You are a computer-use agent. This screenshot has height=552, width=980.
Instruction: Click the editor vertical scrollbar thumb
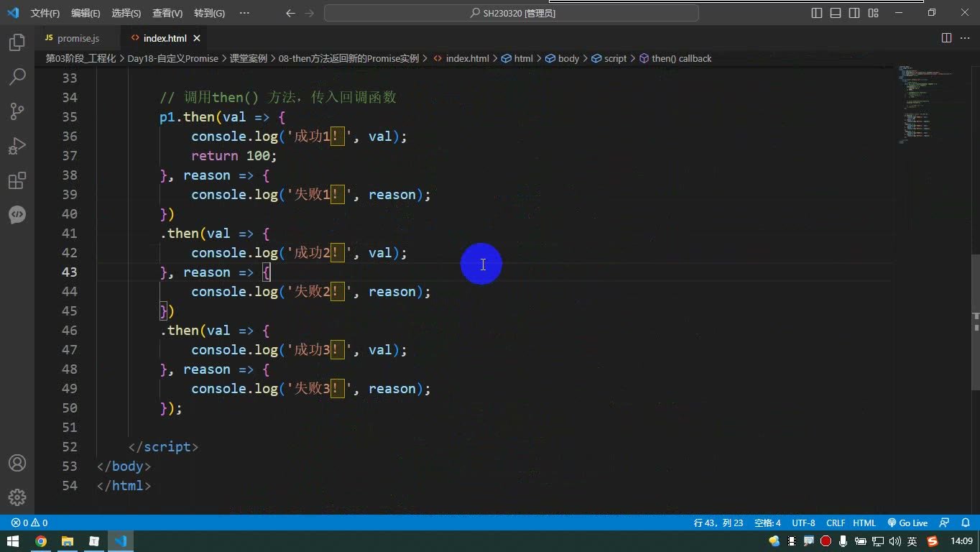coord(975,323)
